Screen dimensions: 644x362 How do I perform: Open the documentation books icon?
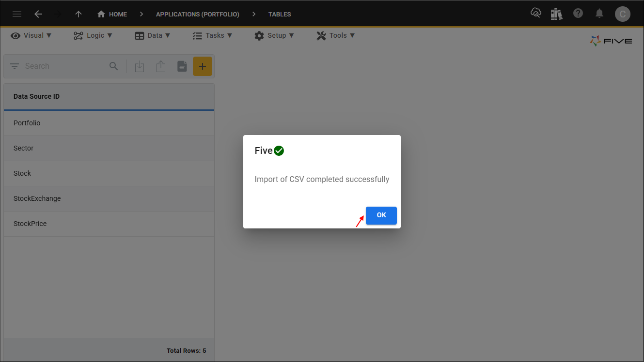point(557,14)
